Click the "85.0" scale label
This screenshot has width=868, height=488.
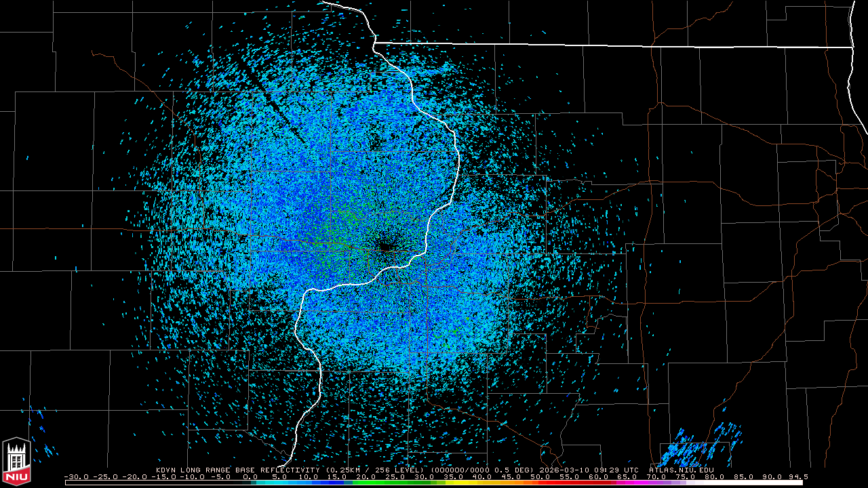pos(745,476)
